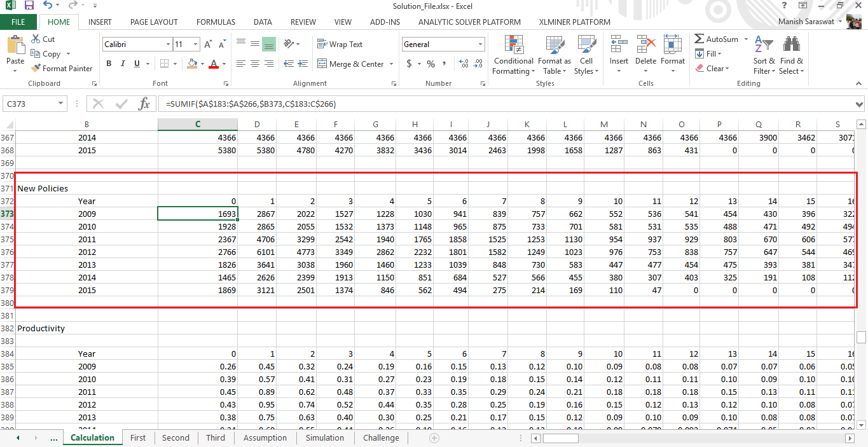
Task: Toggle Wrap Text for the cell
Action: click(x=340, y=45)
